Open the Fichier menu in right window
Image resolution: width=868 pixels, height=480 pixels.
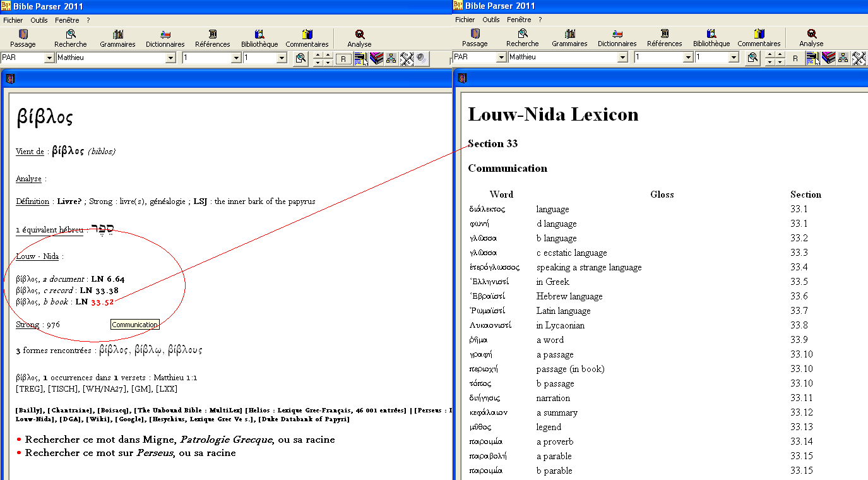[465, 20]
